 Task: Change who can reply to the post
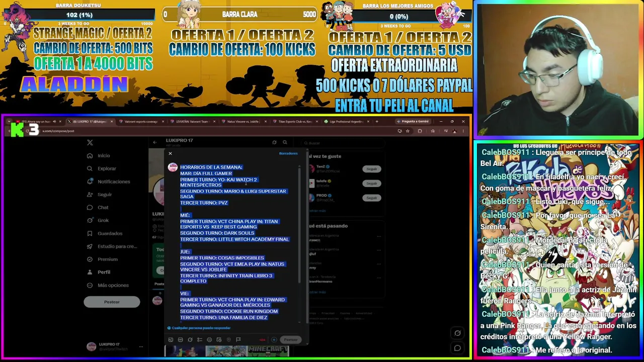click(x=199, y=328)
